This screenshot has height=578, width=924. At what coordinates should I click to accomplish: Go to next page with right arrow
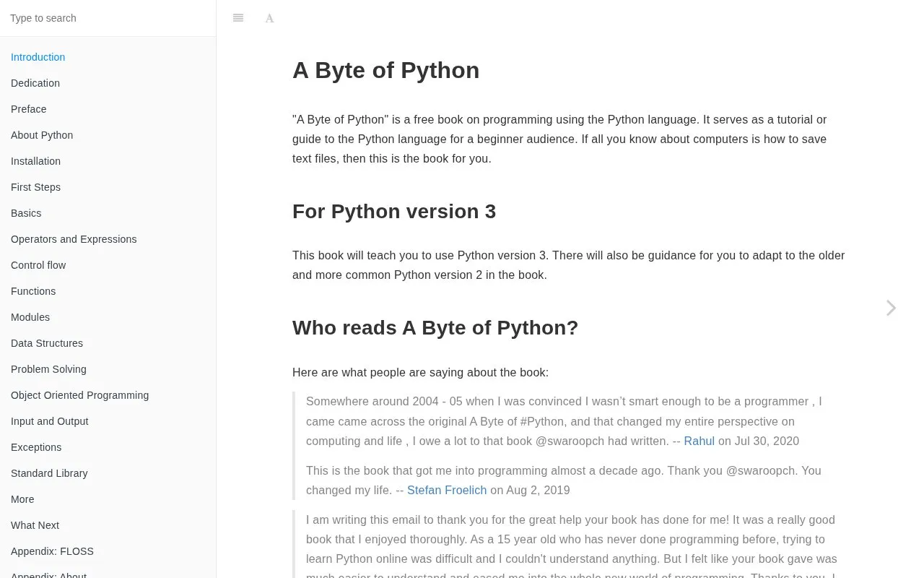(892, 309)
